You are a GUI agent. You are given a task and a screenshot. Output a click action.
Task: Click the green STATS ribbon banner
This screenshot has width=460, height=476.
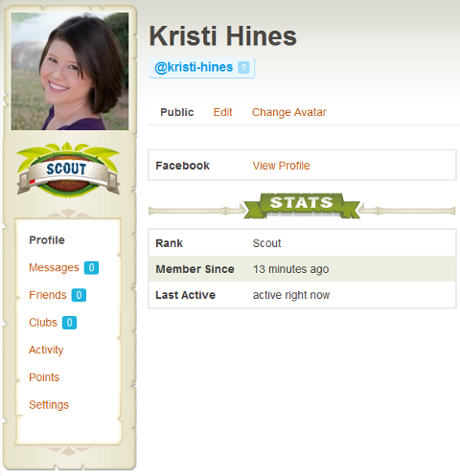(302, 206)
